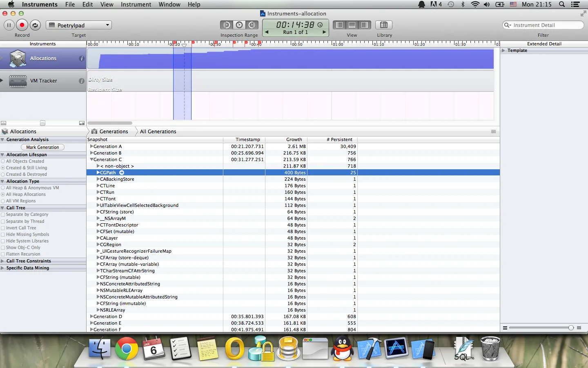Set inspection range end with the right clock icon
The height and width of the screenshot is (368, 588).
click(x=252, y=25)
